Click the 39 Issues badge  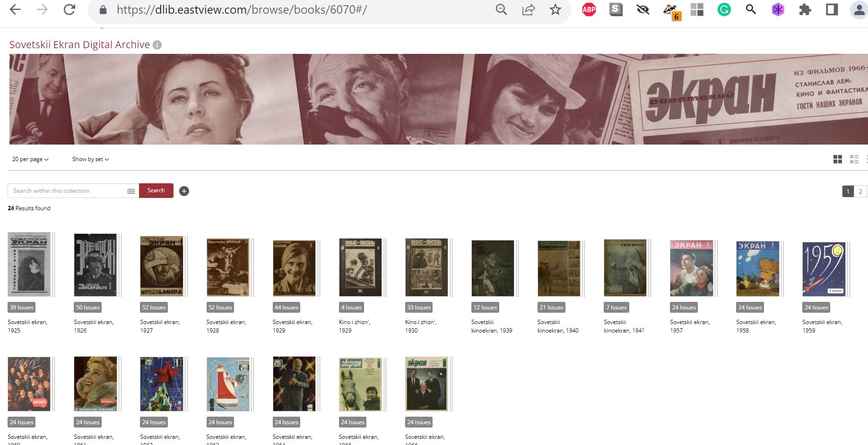[22, 308]
